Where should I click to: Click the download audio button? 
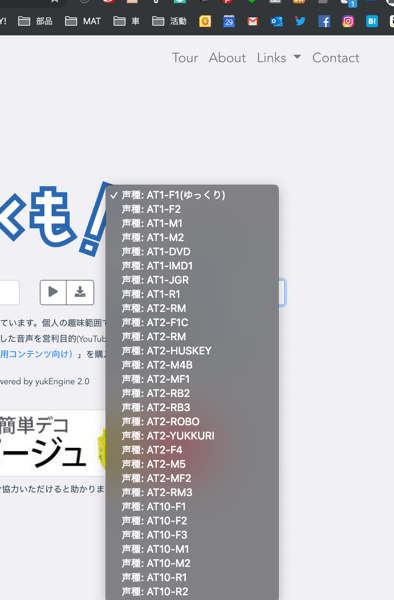pos(80,292)
